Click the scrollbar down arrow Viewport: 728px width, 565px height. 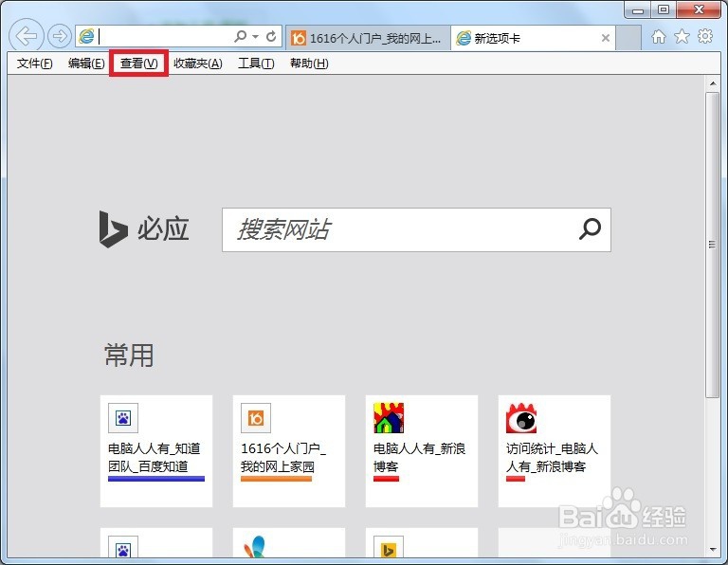coord(713,550)
